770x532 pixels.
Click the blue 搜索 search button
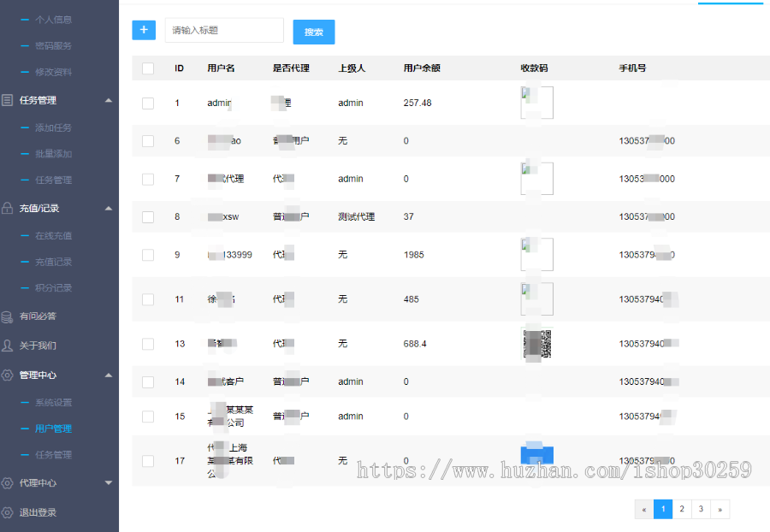314,32
